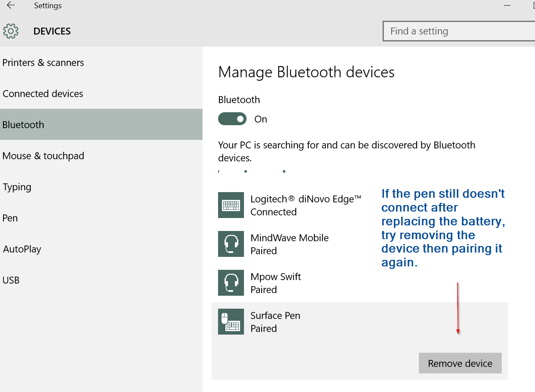This screenshot has width=535, height=392.
Task: Open the Typing settings page
Action: pyautogui.click(x=17, y=187)
